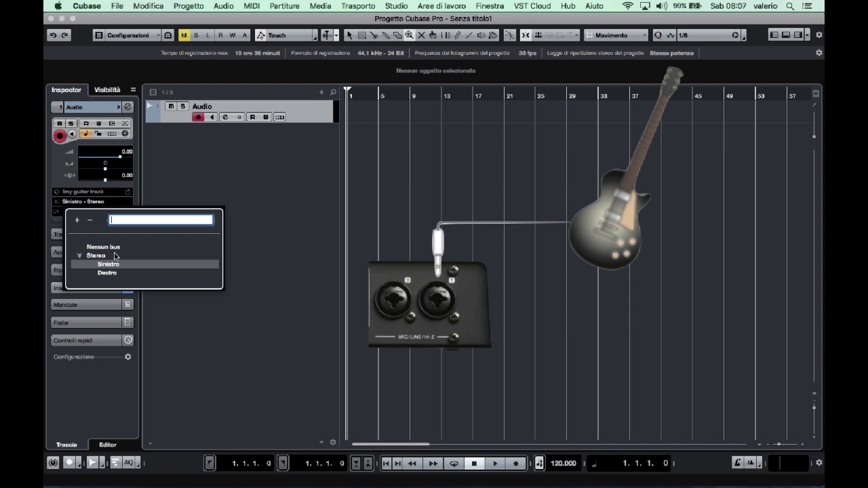Click the redo arrow in the toolbar
This screenshot has height=488, width=868.
(65, 35)
